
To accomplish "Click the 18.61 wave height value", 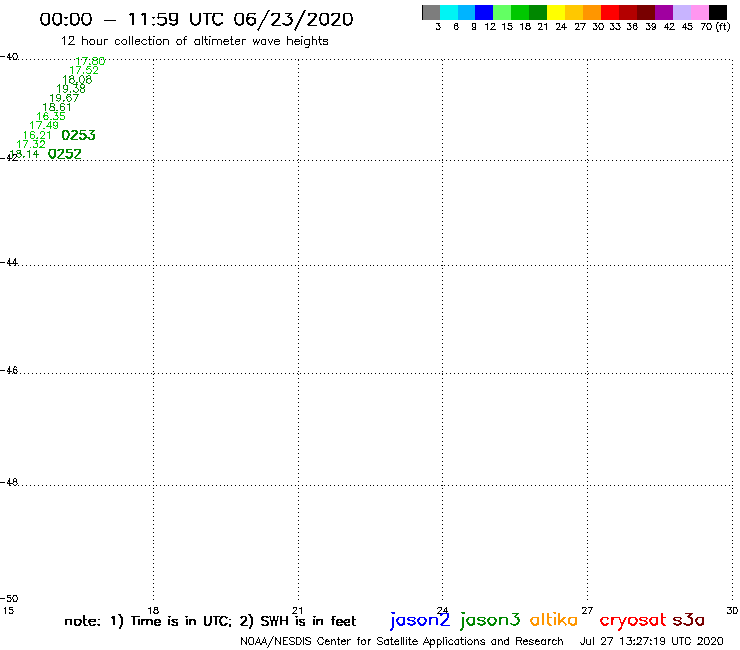I will [57, 107].
